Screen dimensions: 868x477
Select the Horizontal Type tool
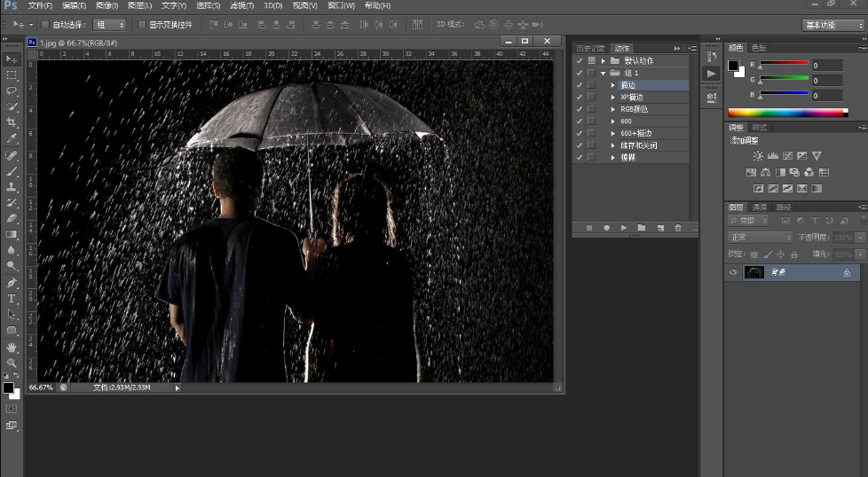[x=12, y=299]
